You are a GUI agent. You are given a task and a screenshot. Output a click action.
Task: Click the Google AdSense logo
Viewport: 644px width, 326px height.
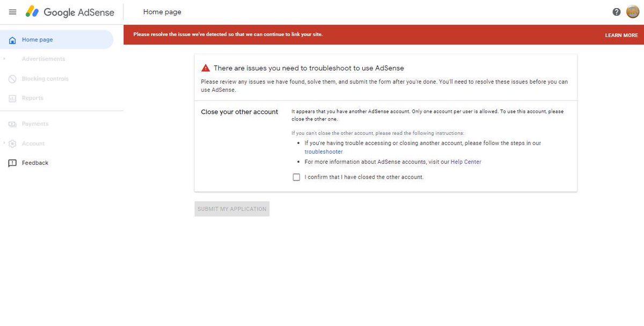click(x=70, y=12)
